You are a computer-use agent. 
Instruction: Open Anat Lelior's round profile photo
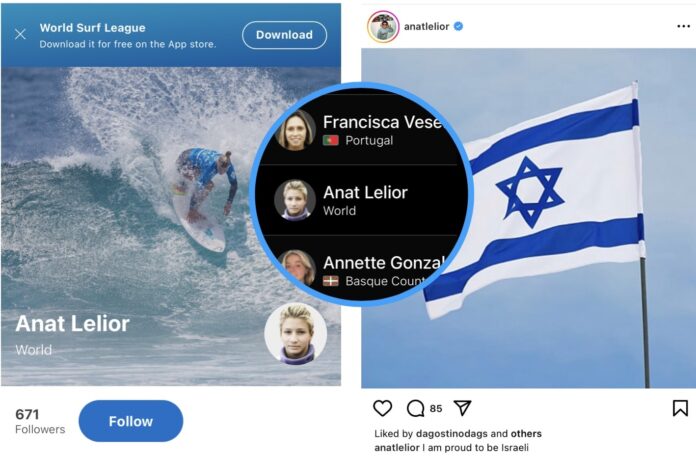pos(296,334)
